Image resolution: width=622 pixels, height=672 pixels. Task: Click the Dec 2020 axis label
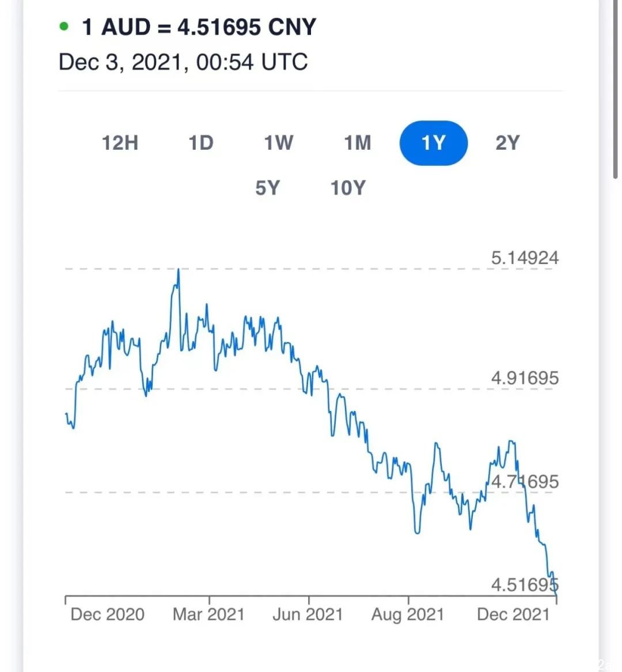tap(107, 614)
